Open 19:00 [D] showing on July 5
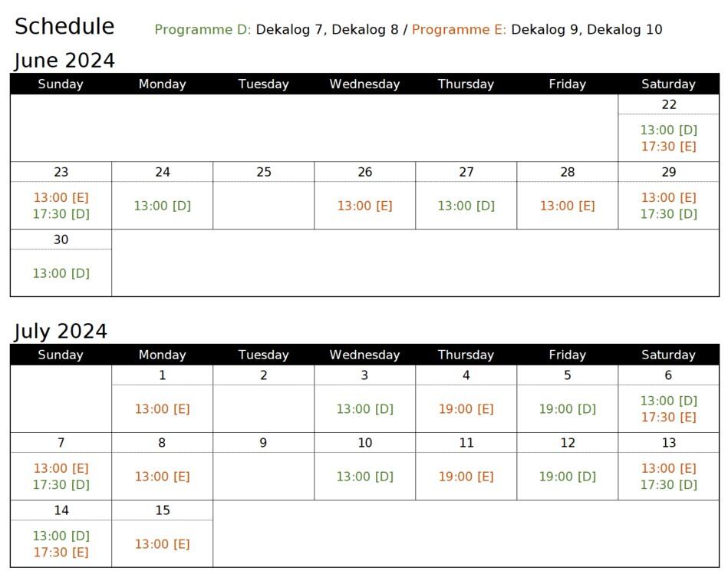Viewport: 728px width, 578px height. click(567, 409)
